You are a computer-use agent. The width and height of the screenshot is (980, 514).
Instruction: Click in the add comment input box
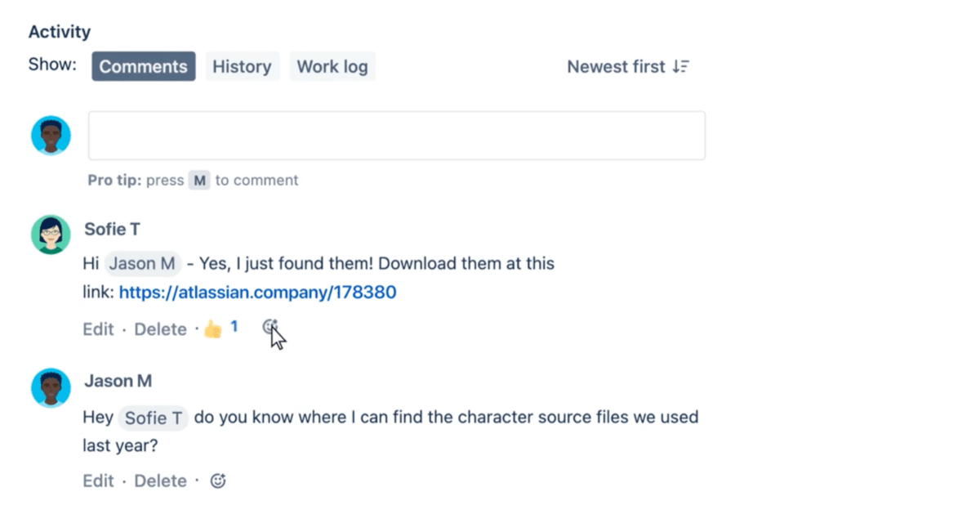[396, 136]
